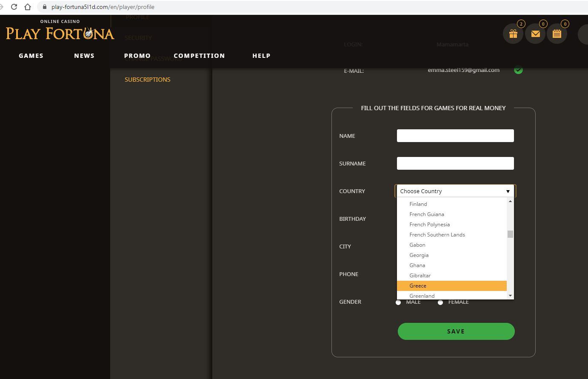Click the browser reload icon
Image resolution: width=588 pixels, height=379 pixels.
[14, 7]
